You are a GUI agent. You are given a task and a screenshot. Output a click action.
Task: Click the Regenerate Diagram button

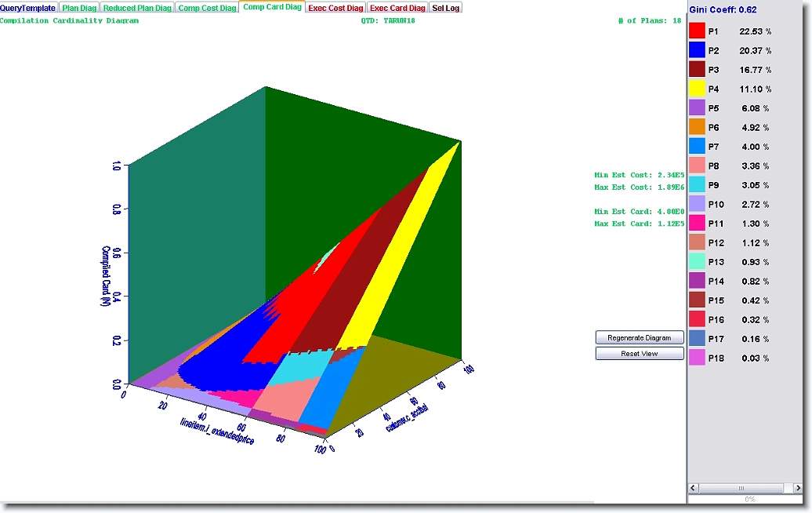point(640,337)
